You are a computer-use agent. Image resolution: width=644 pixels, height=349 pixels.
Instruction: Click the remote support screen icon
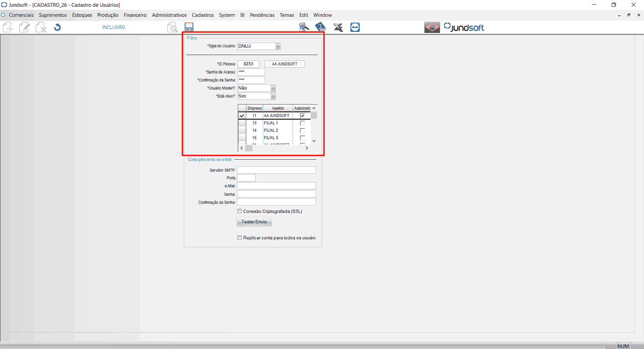pos(304,28)
